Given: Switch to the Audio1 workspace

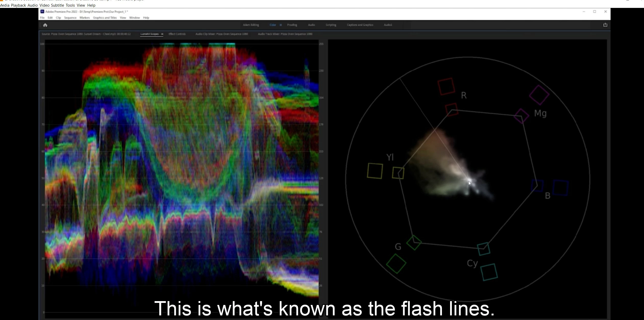Looking at the screenshot, I should pos(388,25).
